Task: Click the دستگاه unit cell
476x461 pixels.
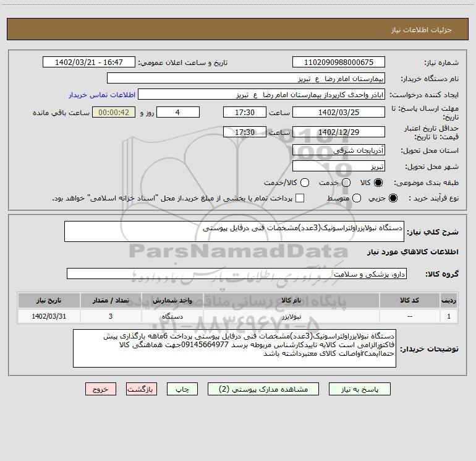Action: pyautogui.click(x=172, y=316)
